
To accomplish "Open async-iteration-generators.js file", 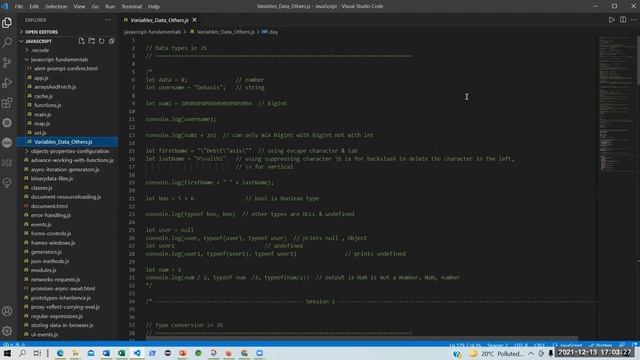I will point(65,169).
